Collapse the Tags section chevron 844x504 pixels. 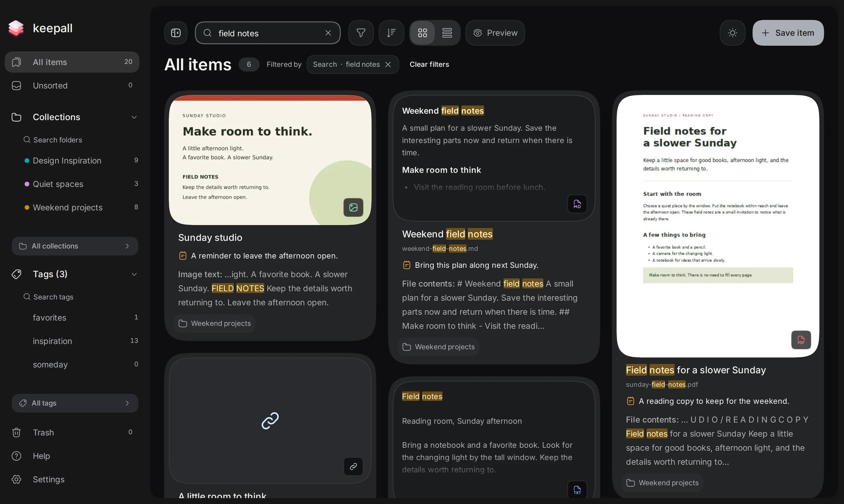[x=134, y=274]
